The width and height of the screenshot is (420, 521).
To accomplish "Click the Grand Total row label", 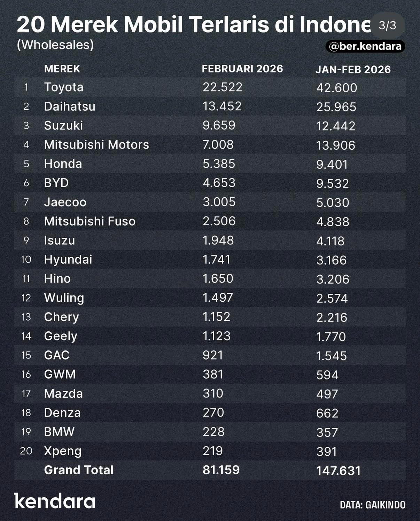I will 79,470.
